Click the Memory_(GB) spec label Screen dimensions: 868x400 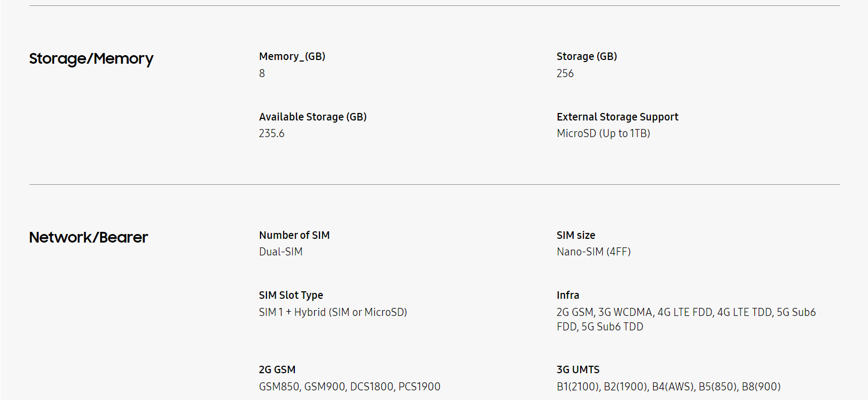tap(292, 56)
